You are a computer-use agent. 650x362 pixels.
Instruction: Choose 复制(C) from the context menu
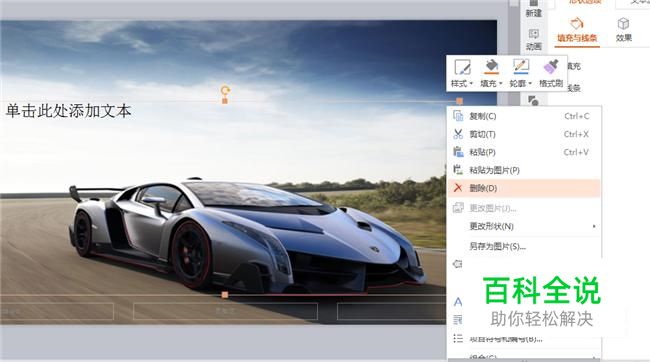pyautogui.click(x=524, y=116)
